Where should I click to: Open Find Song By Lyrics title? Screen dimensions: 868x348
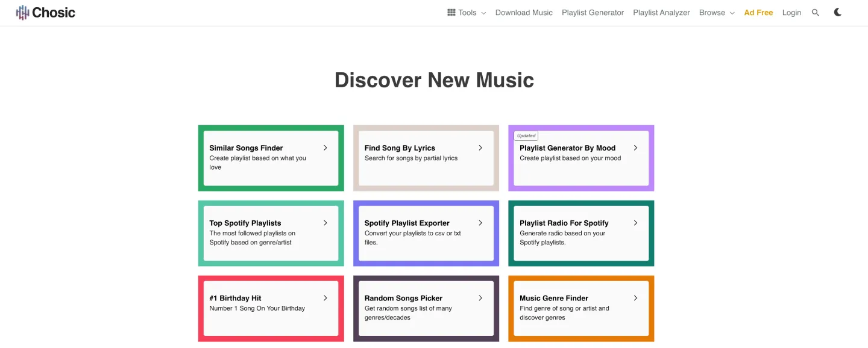pyautogui.click(x=400, y=148)
